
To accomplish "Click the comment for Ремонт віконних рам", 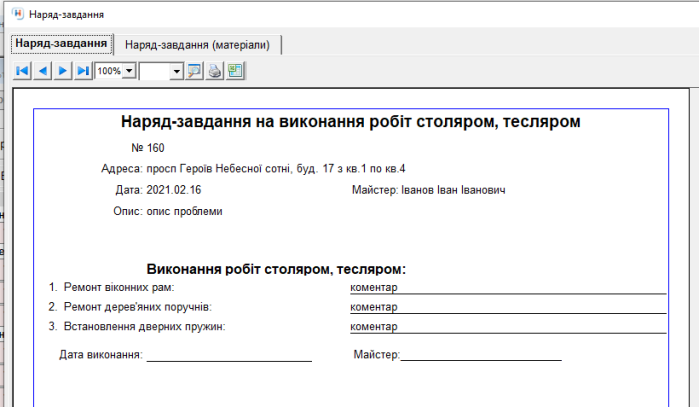I will (x=374, y=287).
